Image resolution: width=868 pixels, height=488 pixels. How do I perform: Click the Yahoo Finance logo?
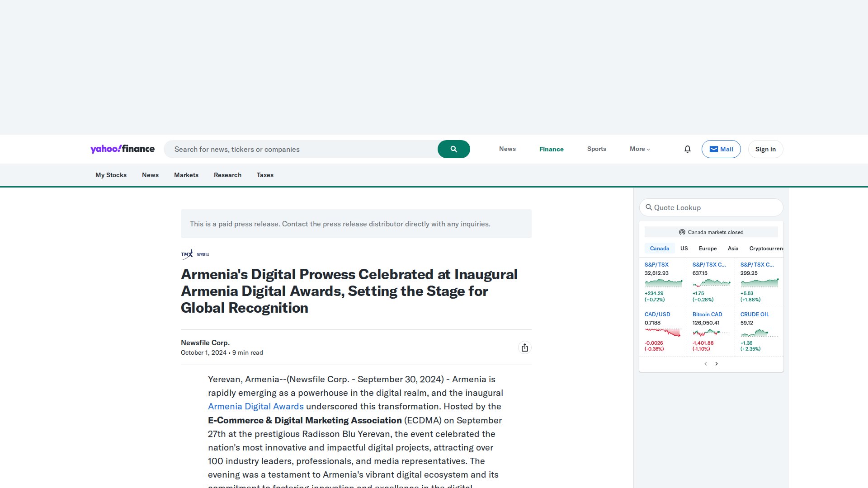click(122, 149)
